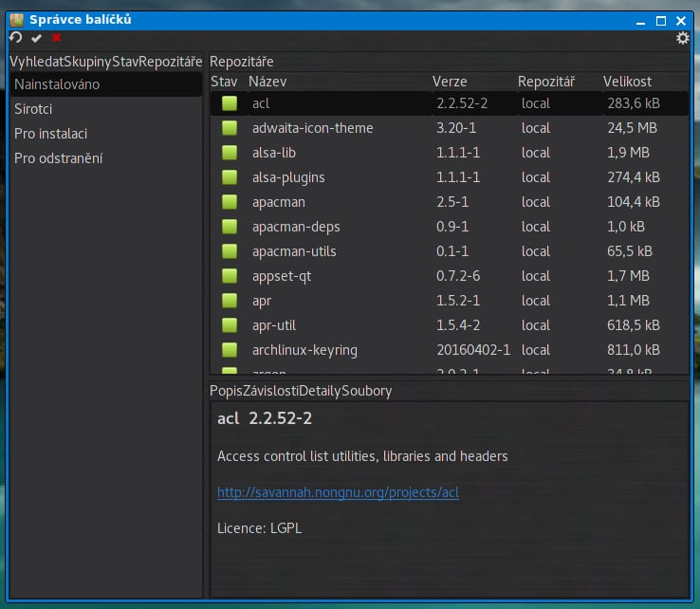Click version 20160402-1 cell

pyautogui.click(x=473, y=350)
